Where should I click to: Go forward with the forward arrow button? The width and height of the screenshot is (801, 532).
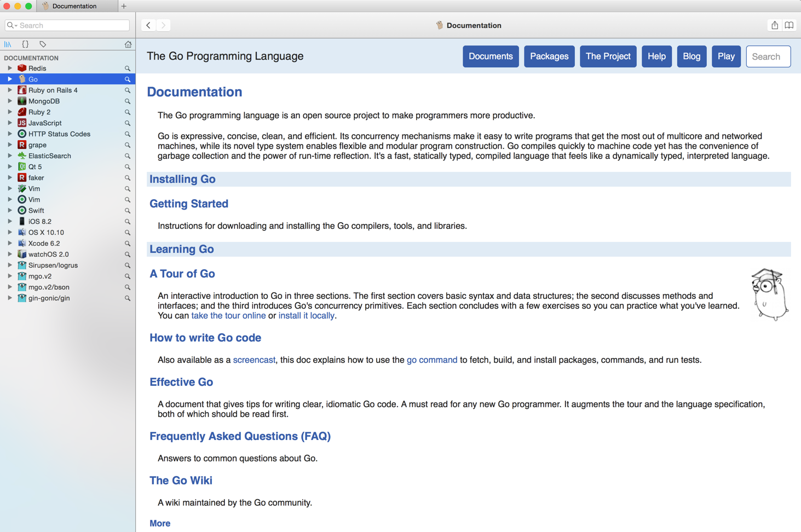click(x=163, y=25)
